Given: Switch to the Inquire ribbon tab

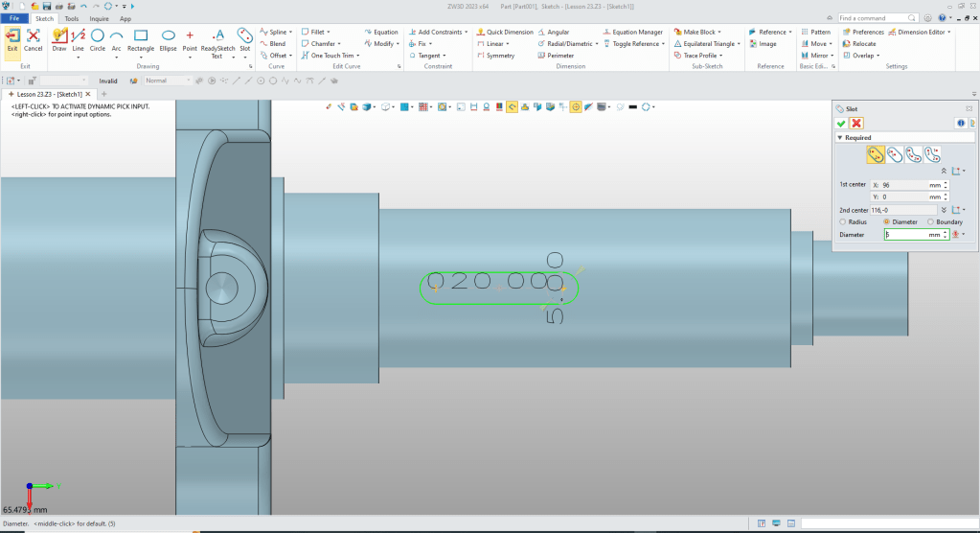Looking at the screenshot, I should tap(99, 18).
